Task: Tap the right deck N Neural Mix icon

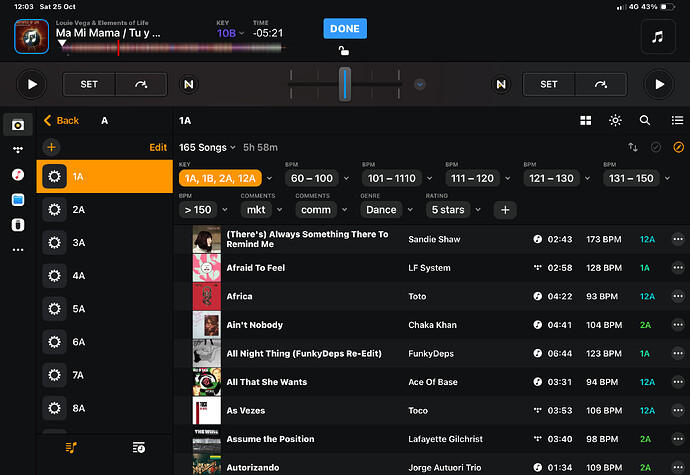Action: (501, 84)
